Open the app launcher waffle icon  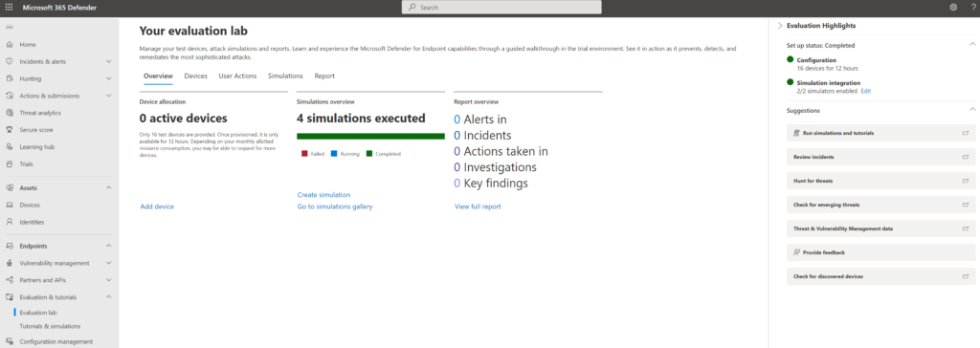9,8
